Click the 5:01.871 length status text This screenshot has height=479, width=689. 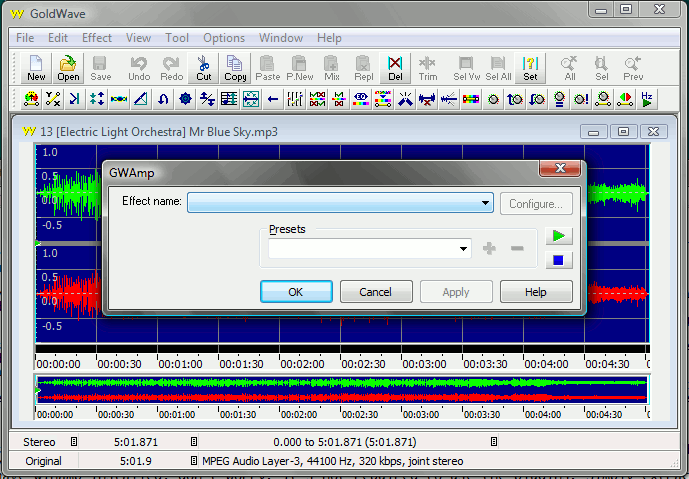coord(136,442)
